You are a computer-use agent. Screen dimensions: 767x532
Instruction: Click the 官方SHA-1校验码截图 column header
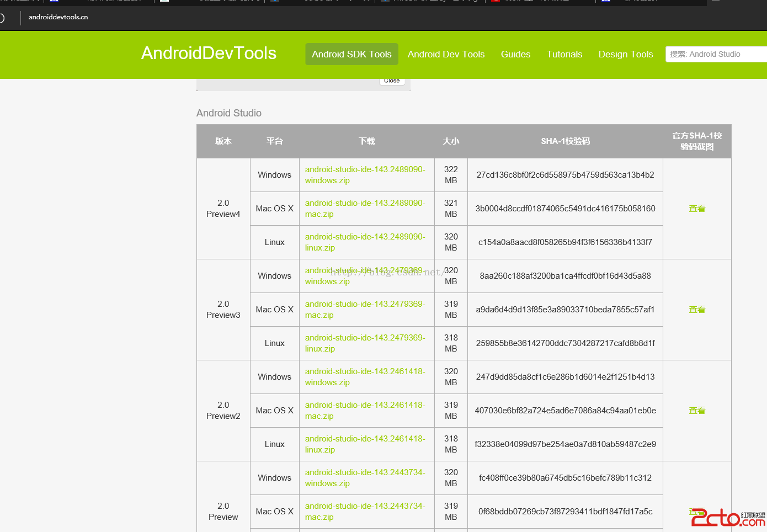click(x=697, y=141)
